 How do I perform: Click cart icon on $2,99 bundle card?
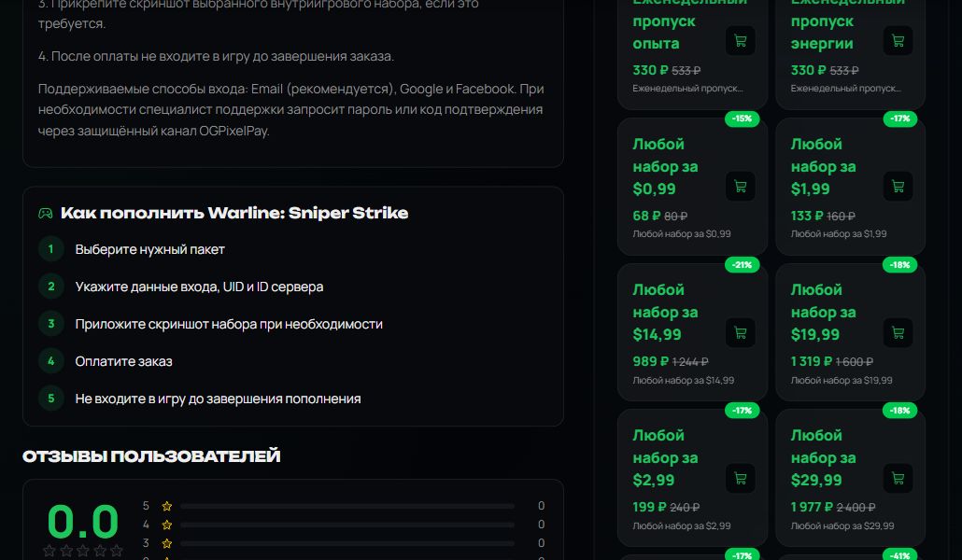[x=741, y=479]
